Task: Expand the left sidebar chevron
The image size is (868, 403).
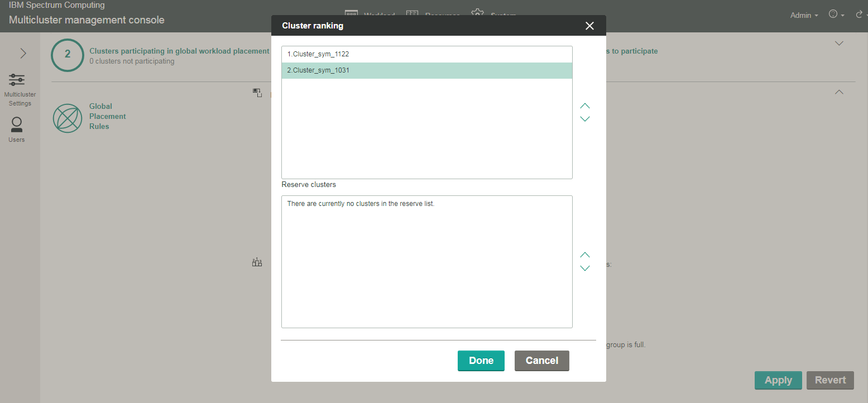Action: [23, 54]
